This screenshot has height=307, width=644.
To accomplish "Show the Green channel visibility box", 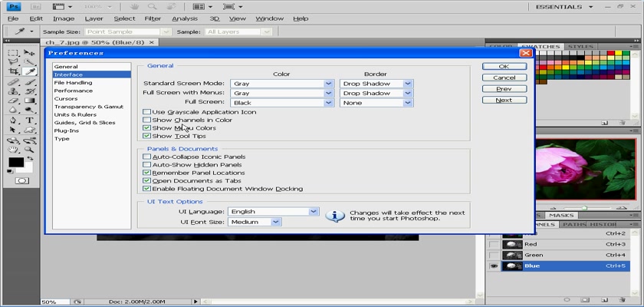I will pyautogui.click(x=494, y=256).
